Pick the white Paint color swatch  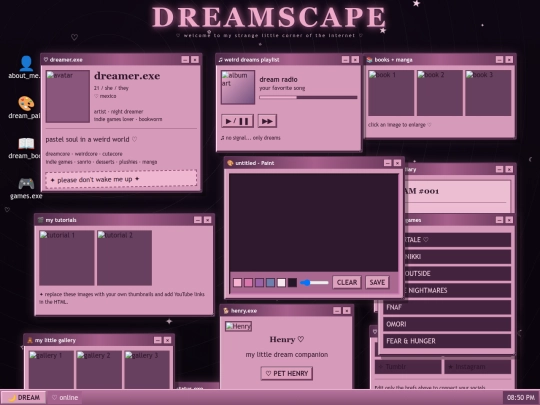click(281, 283)
